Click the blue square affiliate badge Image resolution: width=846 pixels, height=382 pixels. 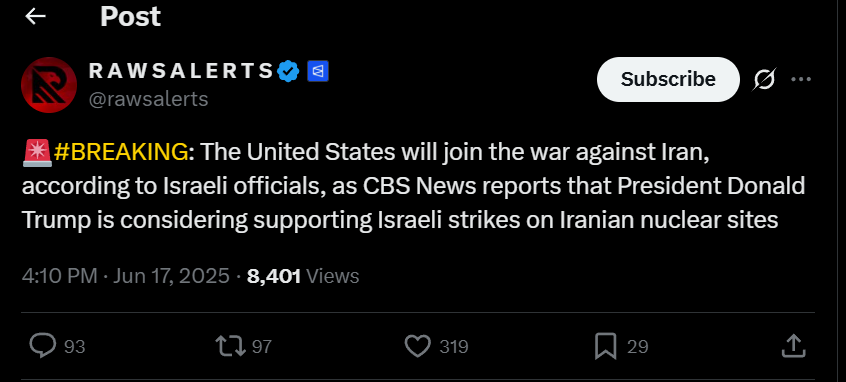[318, 71]
